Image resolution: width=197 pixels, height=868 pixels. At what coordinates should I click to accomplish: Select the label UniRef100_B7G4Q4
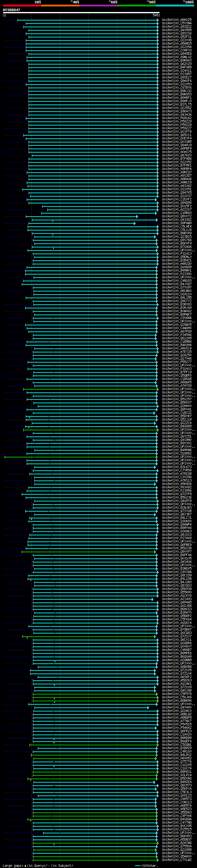coord(177,247)
